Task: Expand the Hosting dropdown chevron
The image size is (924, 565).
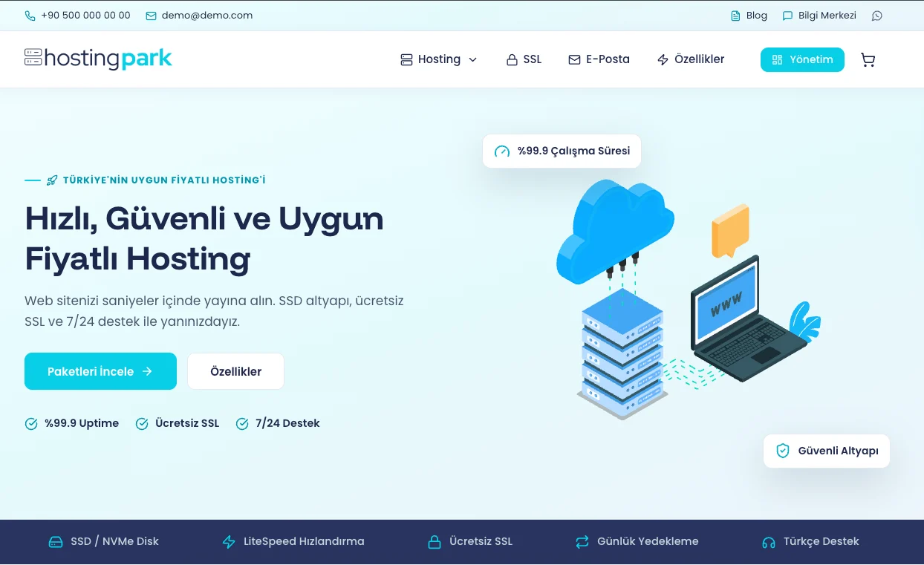Action: (473, 60)
